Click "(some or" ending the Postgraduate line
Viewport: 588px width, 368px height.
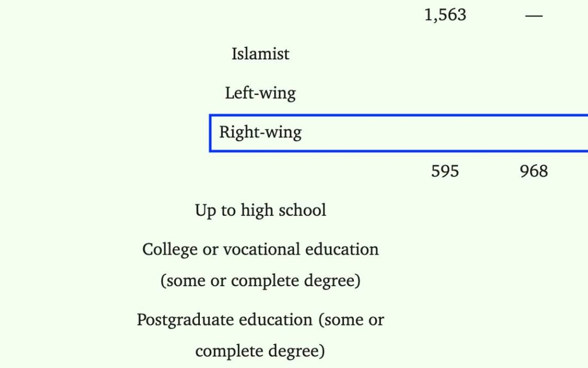click(353, 319)
